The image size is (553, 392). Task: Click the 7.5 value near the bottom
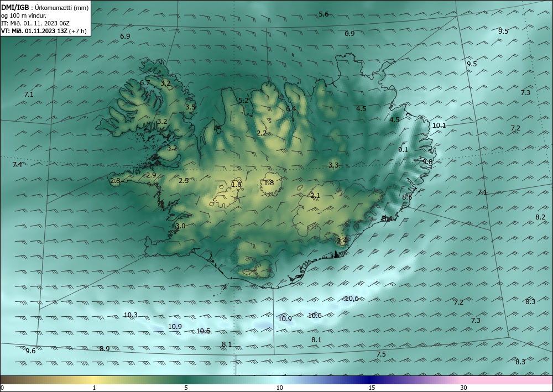[381, 354]
